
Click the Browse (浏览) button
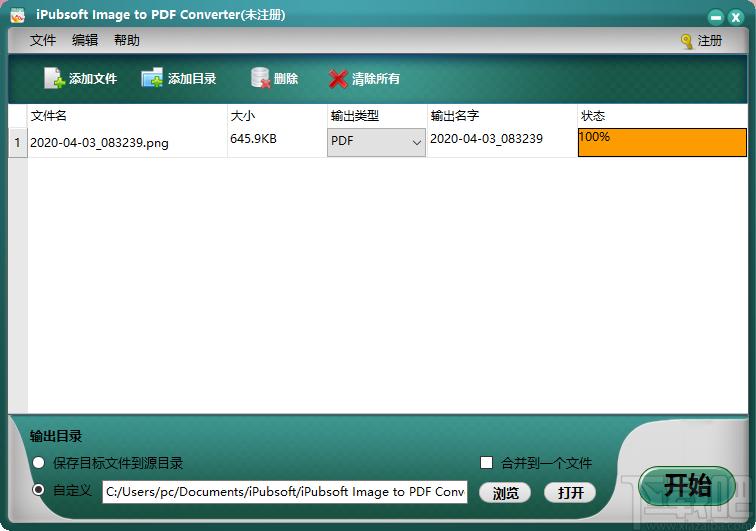[505, 492]
